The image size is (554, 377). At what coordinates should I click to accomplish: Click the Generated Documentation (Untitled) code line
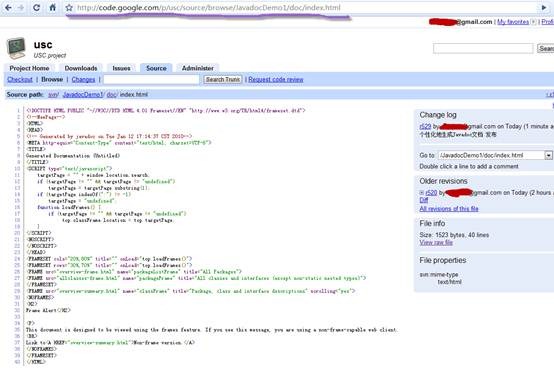[x=73, y=156]
